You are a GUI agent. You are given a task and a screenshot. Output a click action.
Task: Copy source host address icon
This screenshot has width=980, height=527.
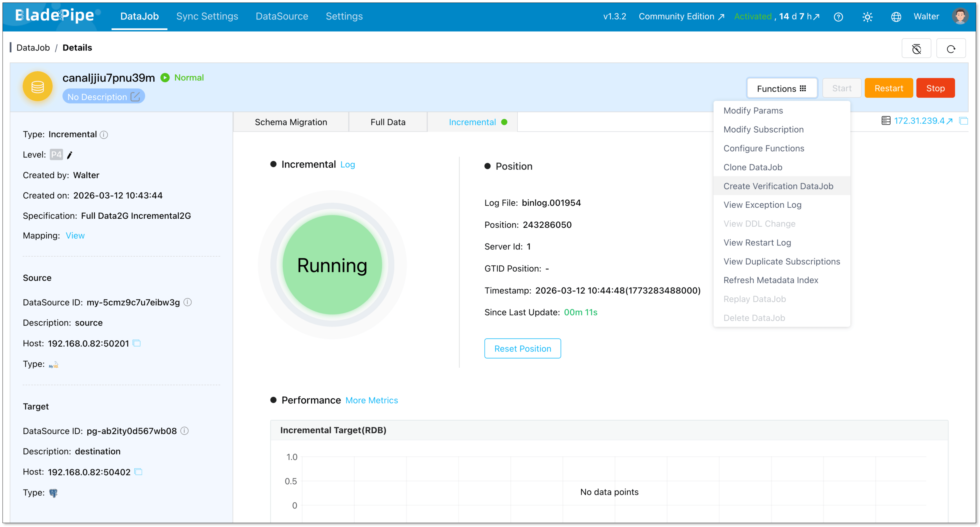click(137, 343)
